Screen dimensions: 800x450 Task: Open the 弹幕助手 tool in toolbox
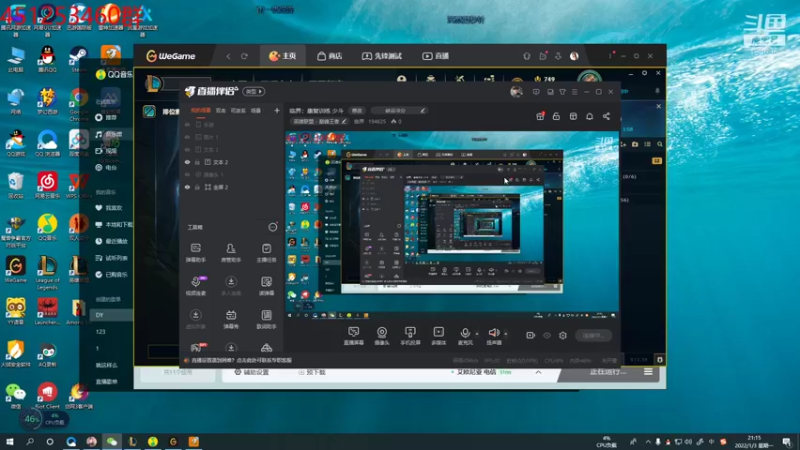[x=195, y=253]
